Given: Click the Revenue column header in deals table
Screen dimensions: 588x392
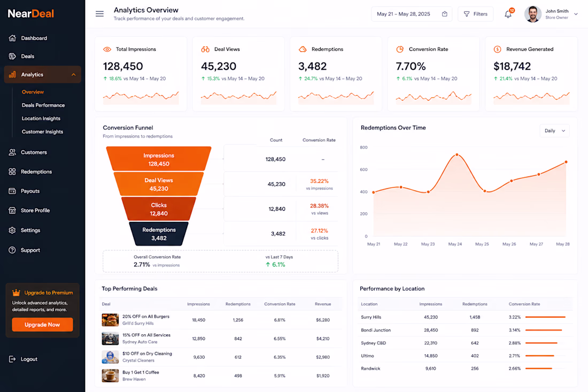Looking at the screenshot, I should click(323, 304).
